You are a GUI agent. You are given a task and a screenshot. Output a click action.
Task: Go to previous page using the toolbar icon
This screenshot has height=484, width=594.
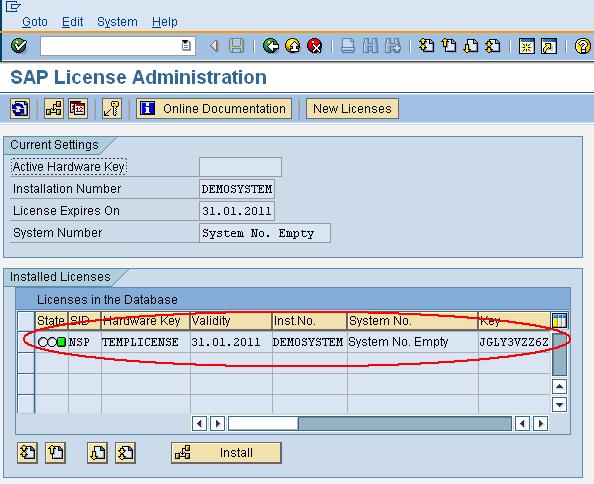[449, 46]
